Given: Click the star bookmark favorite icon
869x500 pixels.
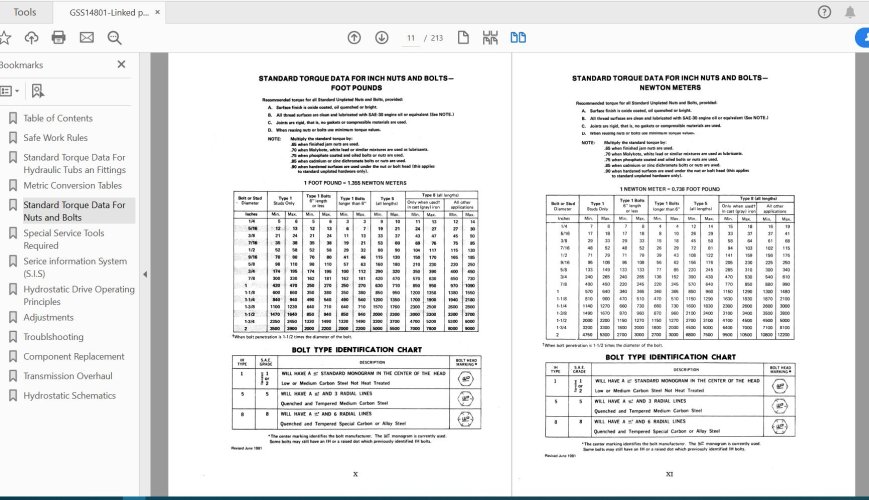Looking at the screenshot, I should [4, 38].
